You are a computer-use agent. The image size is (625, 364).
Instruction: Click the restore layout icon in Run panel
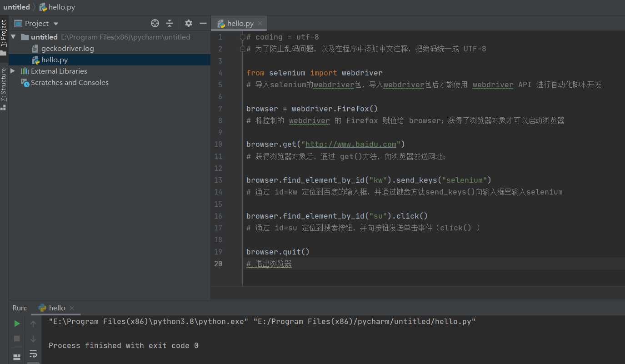pos(17,357)
